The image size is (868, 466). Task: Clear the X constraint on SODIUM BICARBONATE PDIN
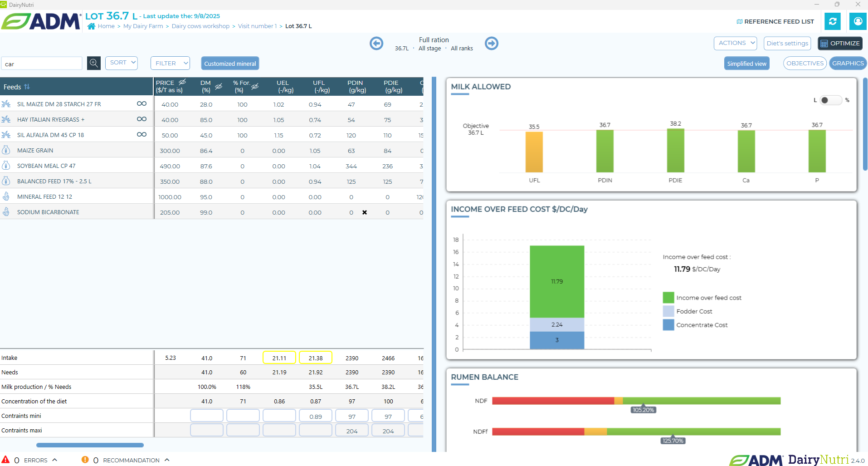tap(365, 212)
